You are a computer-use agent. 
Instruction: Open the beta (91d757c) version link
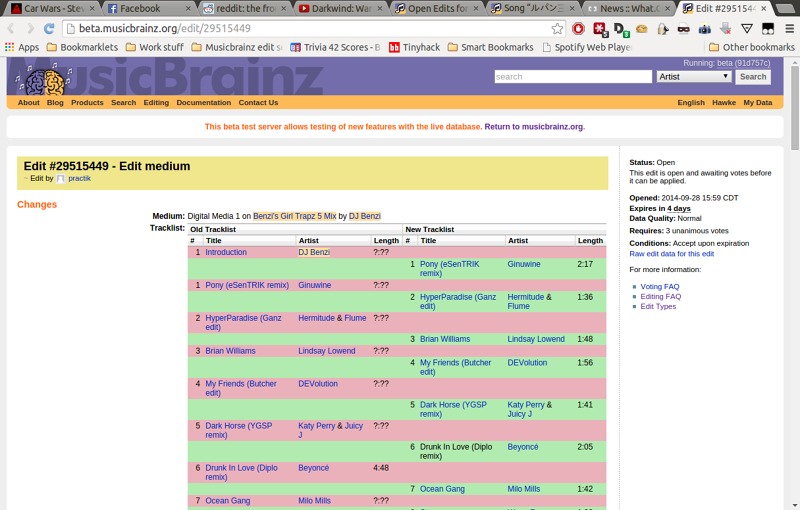[x=743, y=63]
